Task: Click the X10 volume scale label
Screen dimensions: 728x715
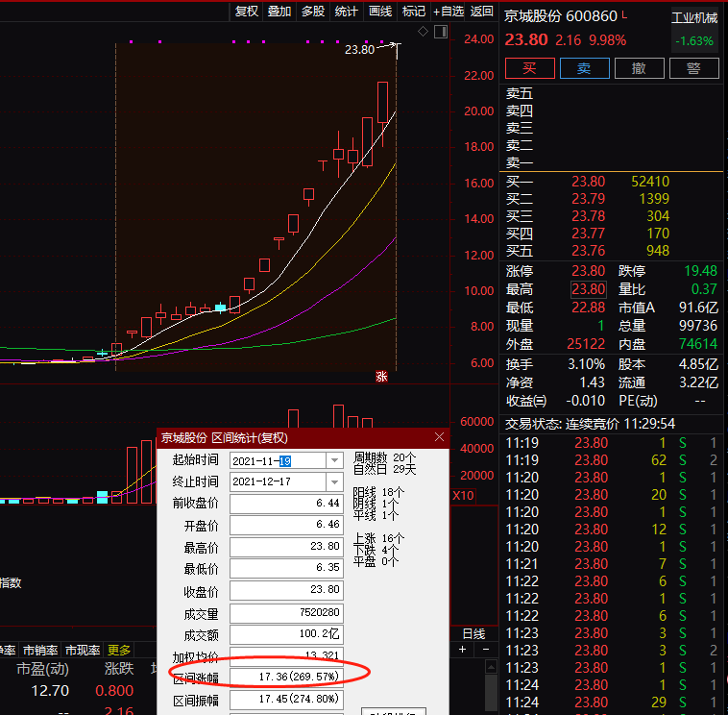Action: (x=463, y=496)
